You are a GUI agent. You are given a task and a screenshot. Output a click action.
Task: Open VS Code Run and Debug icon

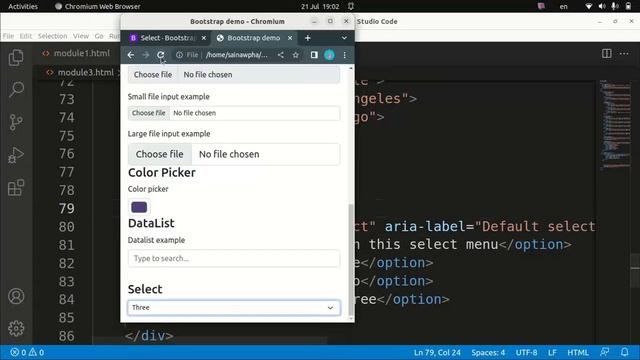[x=16, y=155]
